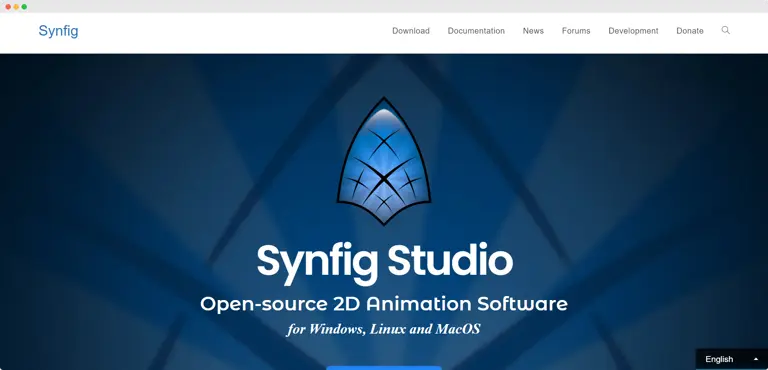Click the blue button below the tagline
Screen dimensions: 768x370
384,368
